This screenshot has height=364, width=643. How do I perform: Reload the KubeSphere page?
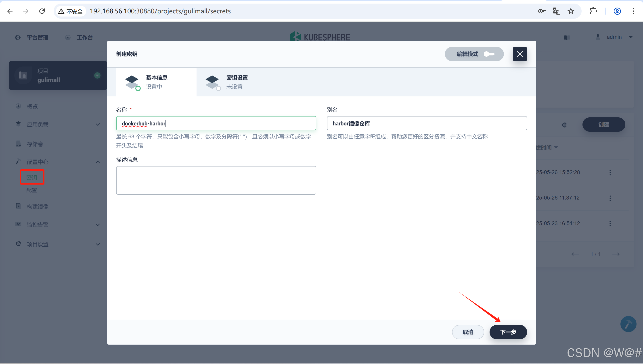[x=42, y=11]
